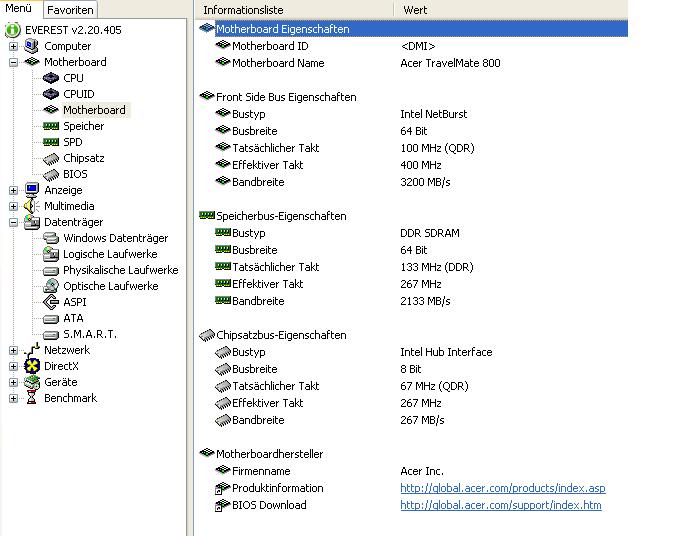This screenshot has height=536, width=700.
Task: Click the ASPI icon in tree
Action: click(51, 302)
